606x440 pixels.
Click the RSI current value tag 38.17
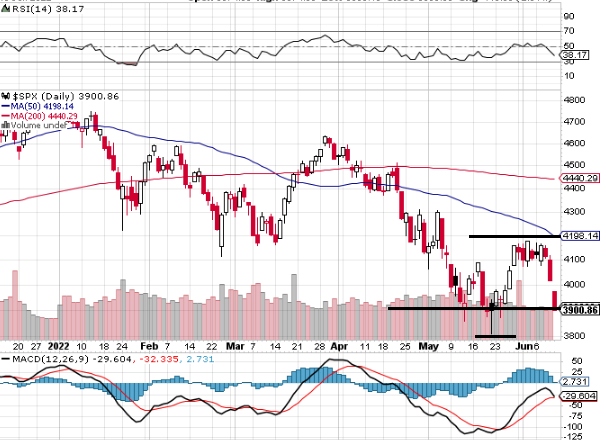pos(575,55)
